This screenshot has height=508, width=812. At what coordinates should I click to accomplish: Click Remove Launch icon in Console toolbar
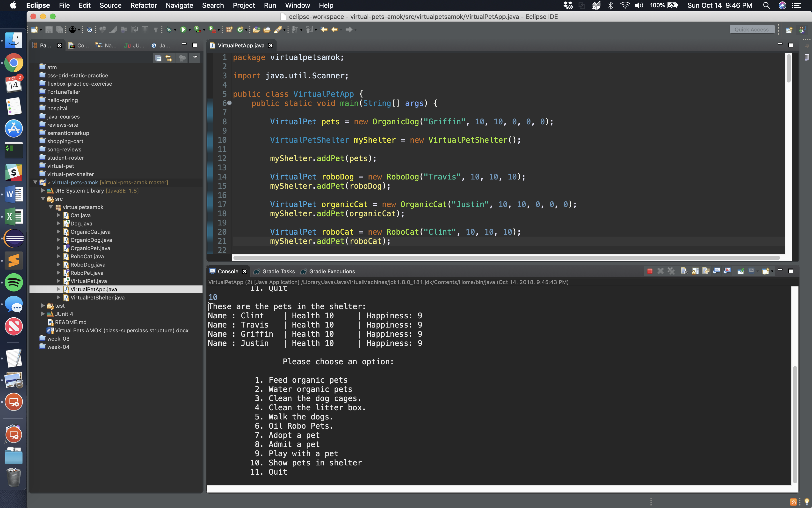point(660,271)
